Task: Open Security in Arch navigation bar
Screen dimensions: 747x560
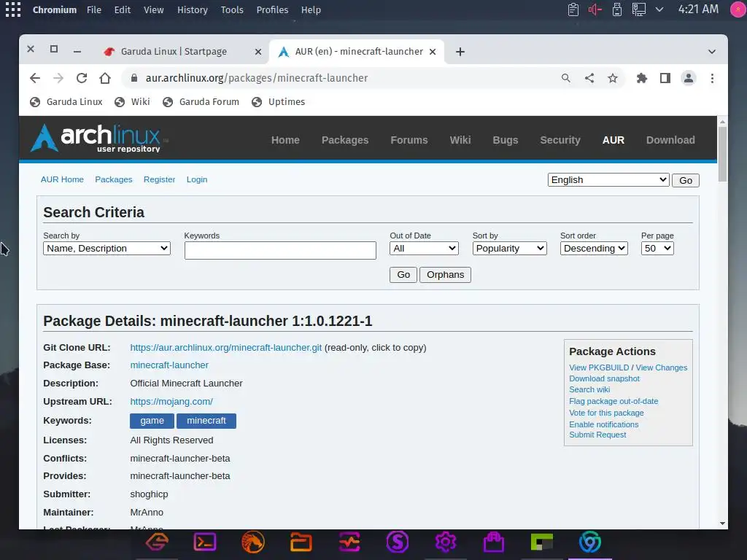Action: (560, 140)
